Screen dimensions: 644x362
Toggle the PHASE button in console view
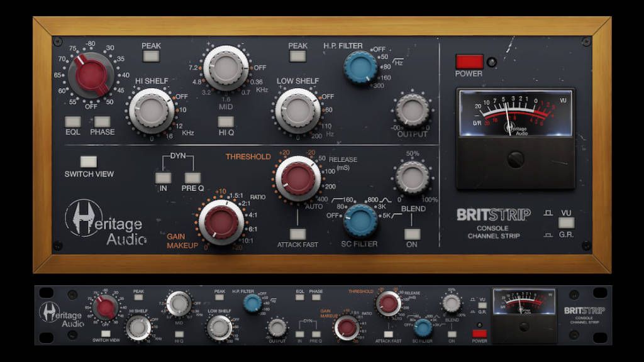tap(102, 121)
